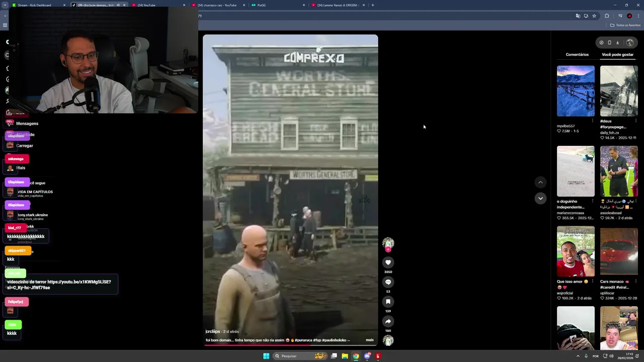Open the Chrome extensions puzzle icon
Image resolution: width=644 pixels, height=362 pixels.
pos(607,16)
